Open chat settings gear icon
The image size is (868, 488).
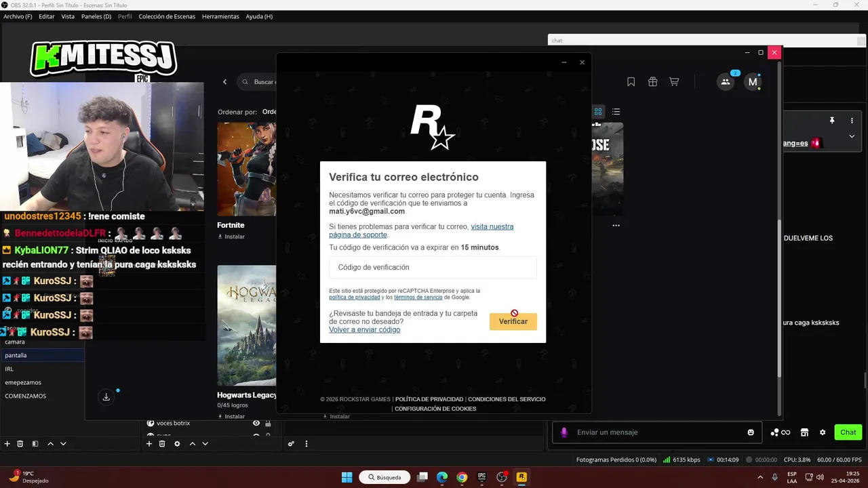(823, 432)
